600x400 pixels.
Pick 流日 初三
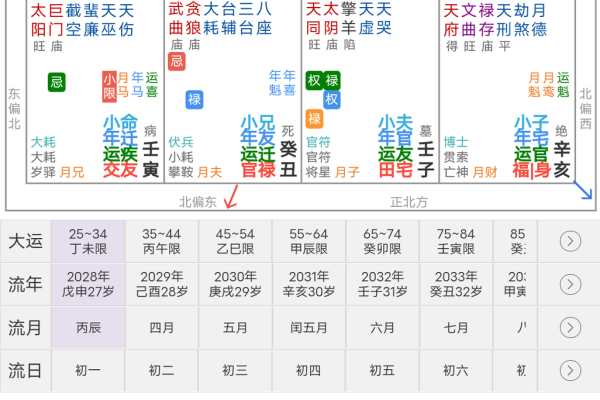point(235,371)
